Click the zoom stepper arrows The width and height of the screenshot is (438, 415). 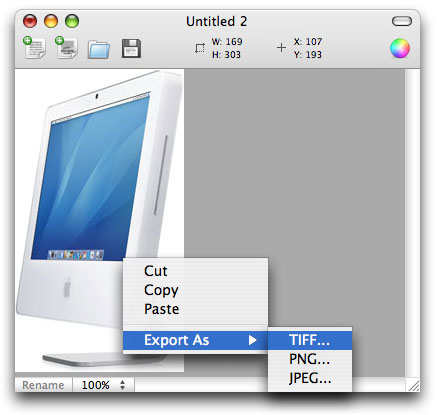(x=123, y=385)
